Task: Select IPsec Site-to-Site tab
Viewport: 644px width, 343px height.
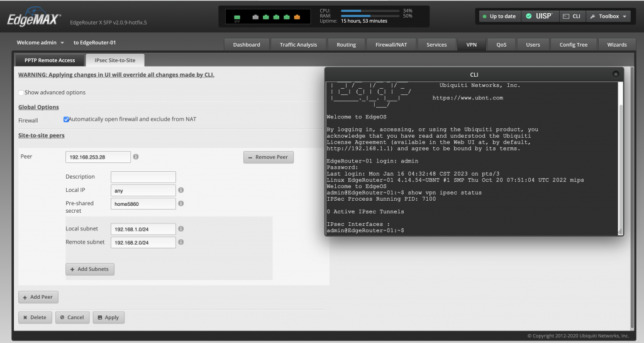Action: (x=115, y=60)
